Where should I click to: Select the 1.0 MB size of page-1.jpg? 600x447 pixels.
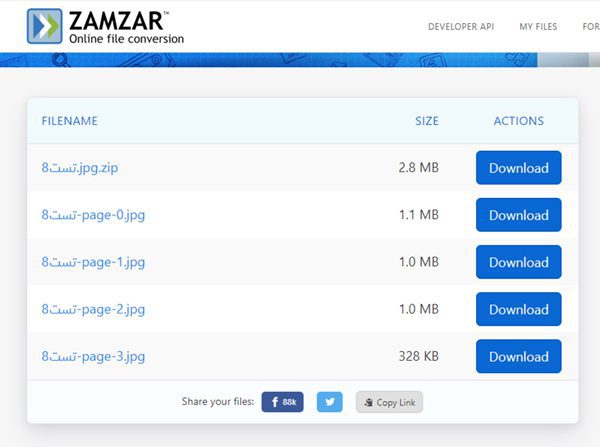[x=419, y=262]
